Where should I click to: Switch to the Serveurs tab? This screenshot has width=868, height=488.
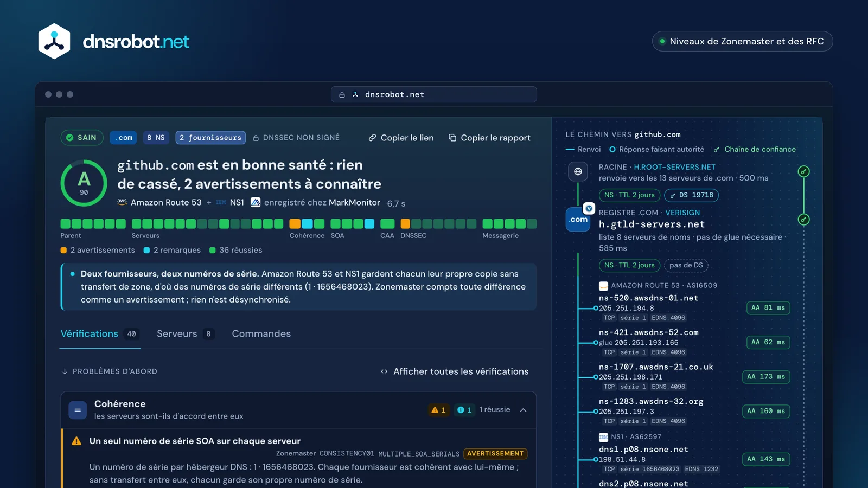point(185,334)
